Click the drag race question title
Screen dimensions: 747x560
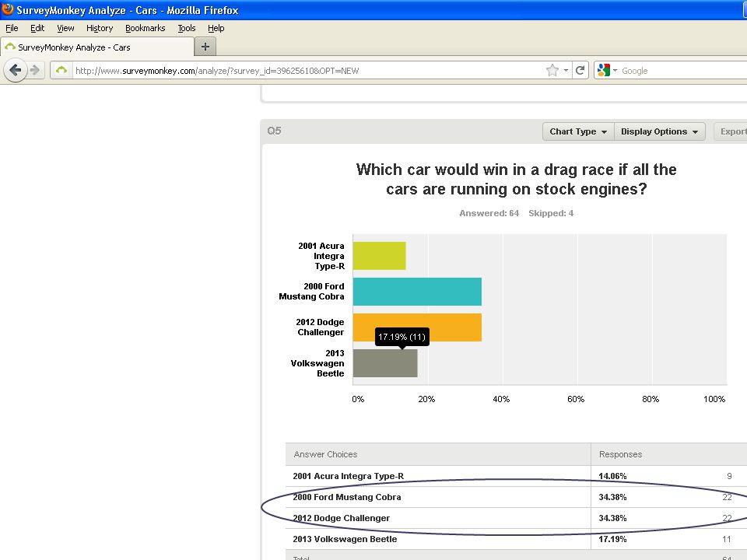pos(517,179)
